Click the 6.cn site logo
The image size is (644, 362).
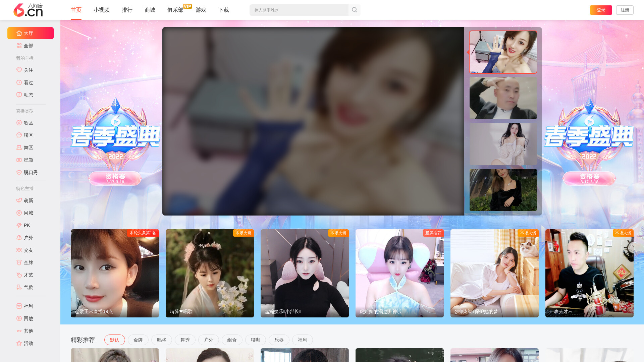click(28, 10)
